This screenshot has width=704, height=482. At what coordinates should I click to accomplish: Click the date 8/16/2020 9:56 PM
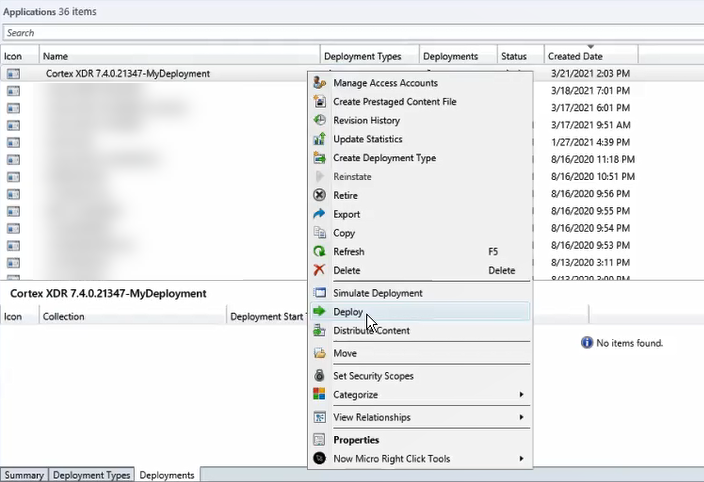(590, 194)
